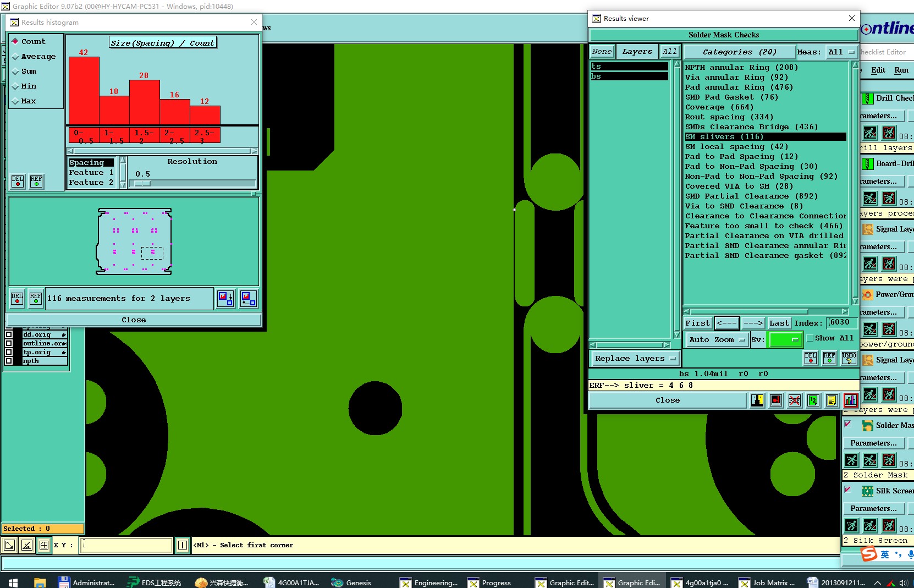Open the Replace layers dropdown
The image size is (914, 588).
pos(635,359)
